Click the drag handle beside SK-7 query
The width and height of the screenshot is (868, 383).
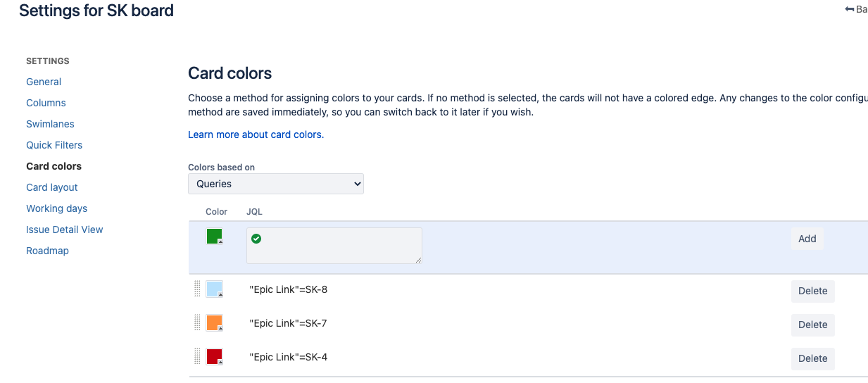197,322
